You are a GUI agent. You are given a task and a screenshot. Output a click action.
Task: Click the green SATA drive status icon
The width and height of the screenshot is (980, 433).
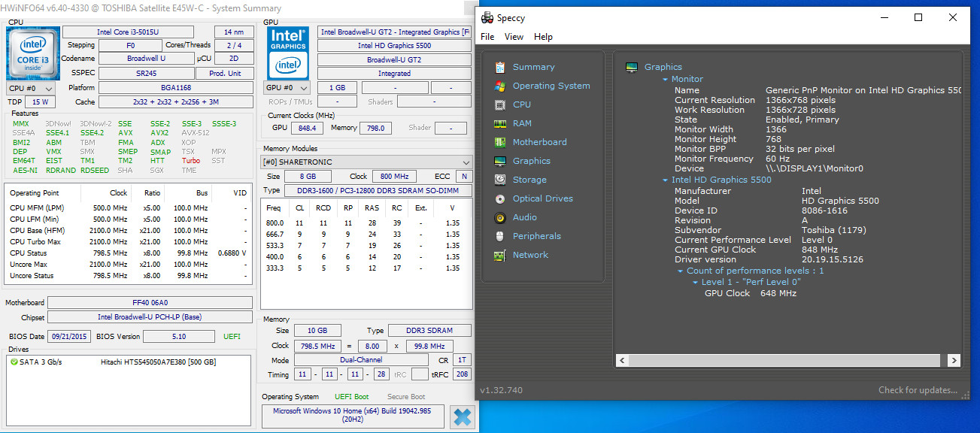pos(14,362)
